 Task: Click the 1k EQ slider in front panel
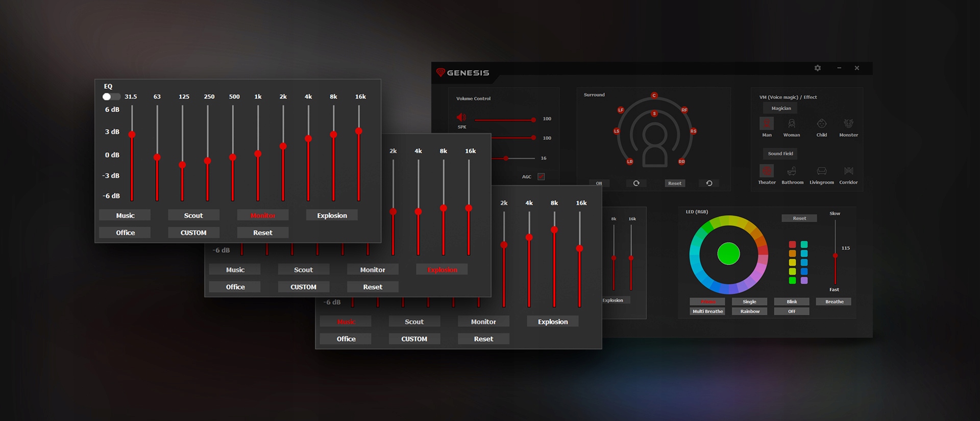(258, 154)
